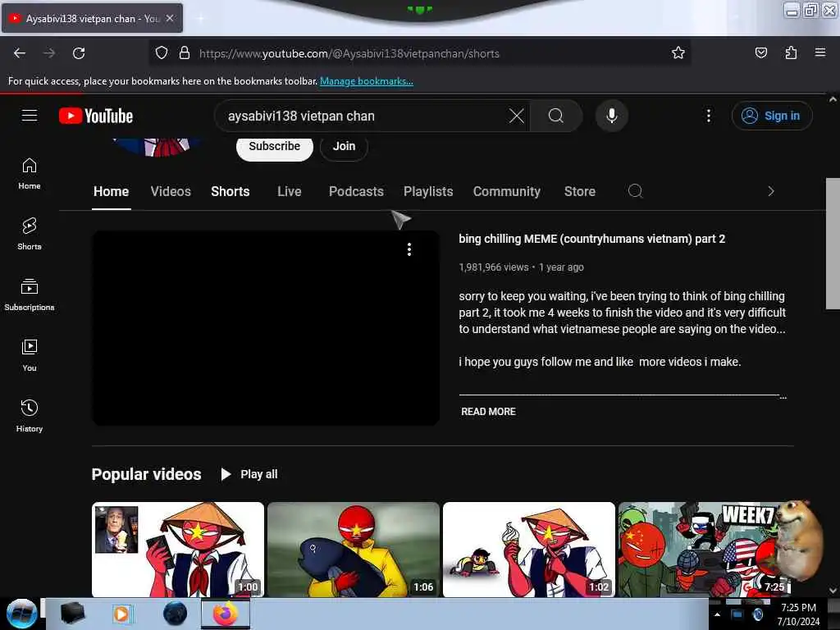Select the channel Home tab
The width and height of the screenshot is (840, 630).
[111, 191]
